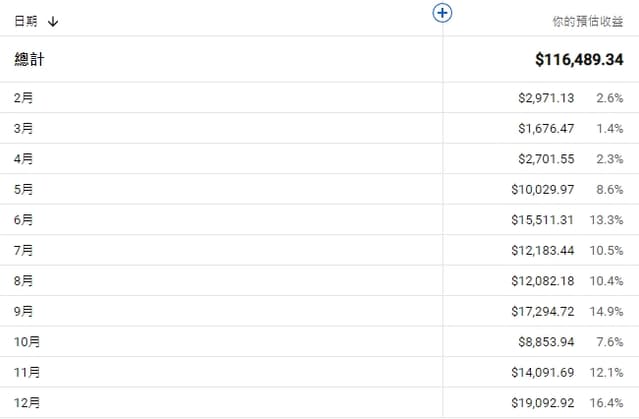Click the total revenue $116,489.34
This screenshot has height=419, width=639.
click(x=580, y=60)
